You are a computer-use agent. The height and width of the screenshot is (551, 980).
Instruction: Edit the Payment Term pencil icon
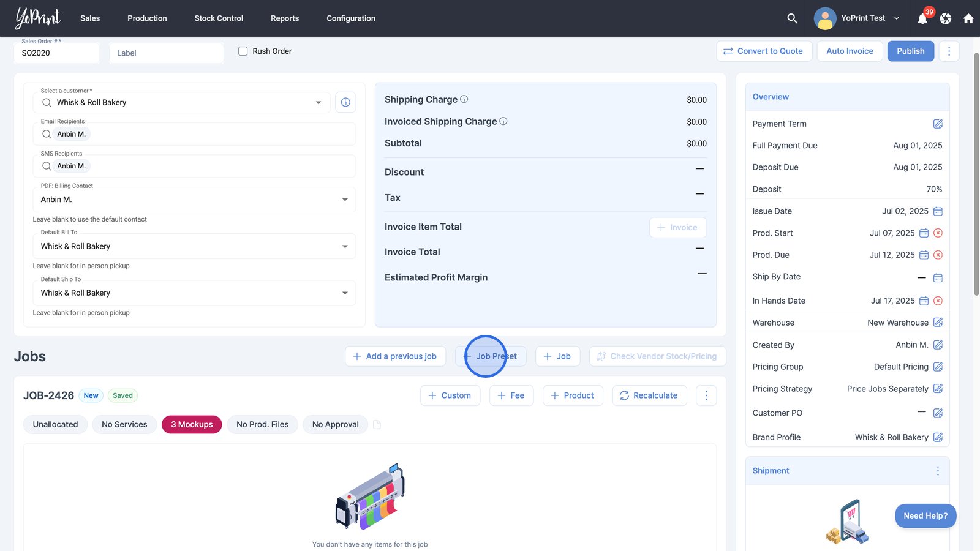click(938, 124)
